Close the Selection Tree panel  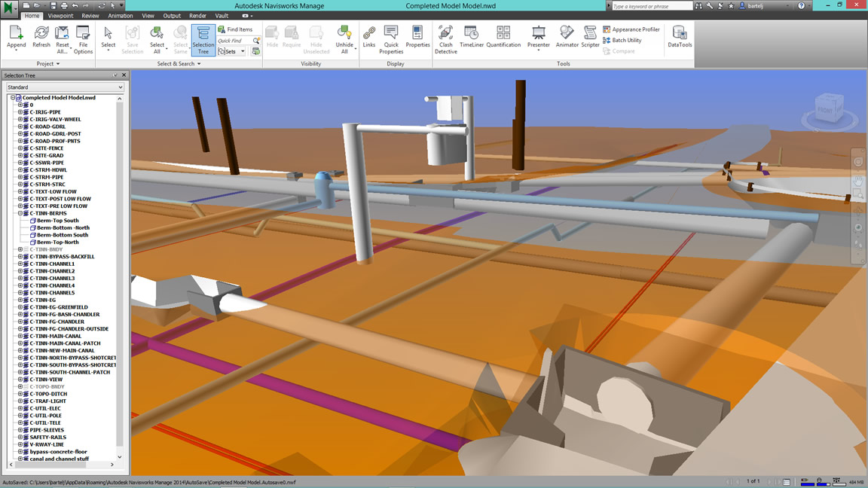point(124,75)
